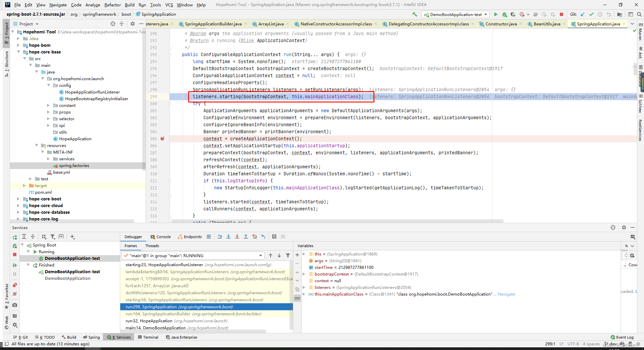Open the Terminal tool window button
644x350 pixels.
click(x=148, y=337)
